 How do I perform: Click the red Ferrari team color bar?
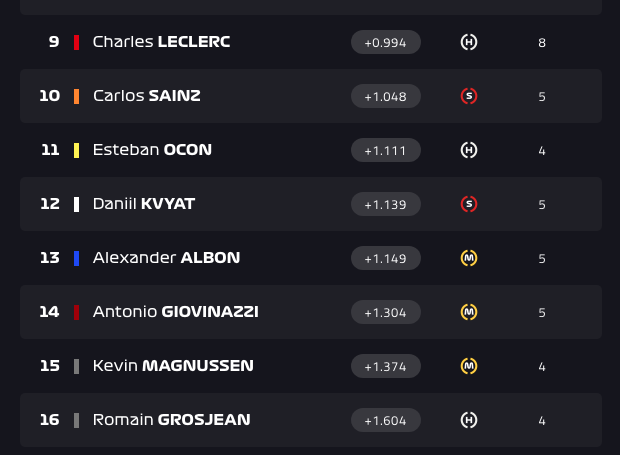point(76,42)
